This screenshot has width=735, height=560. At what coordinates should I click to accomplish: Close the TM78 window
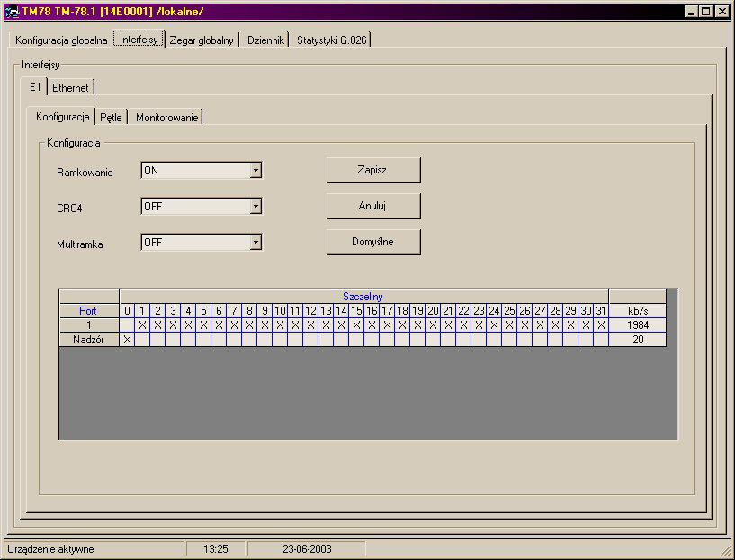point(722,12)
